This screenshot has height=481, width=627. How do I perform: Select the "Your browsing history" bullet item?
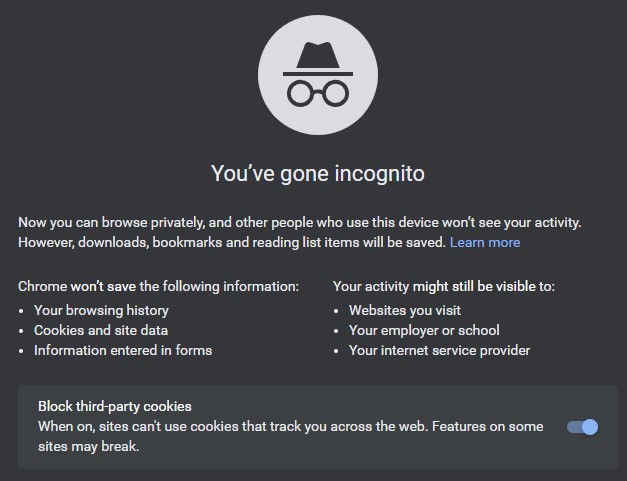(101, 310)
